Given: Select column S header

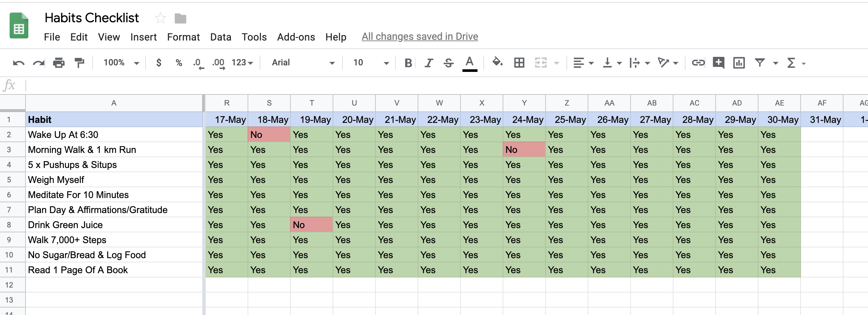Looking at the screenshot, I should pyautogui.click(x=269, y=103).
